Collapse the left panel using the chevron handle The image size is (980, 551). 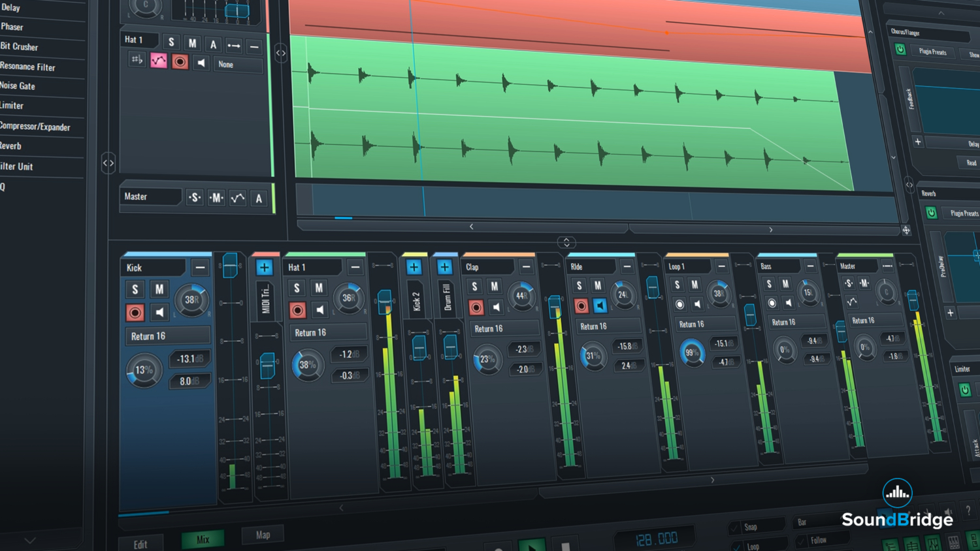pos(108,163)
